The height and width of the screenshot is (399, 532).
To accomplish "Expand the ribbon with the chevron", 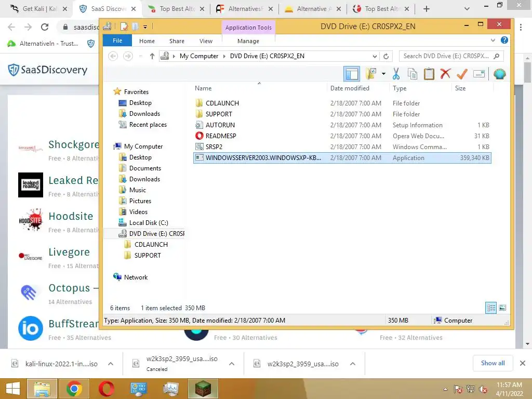I will (x=493, y=41).
